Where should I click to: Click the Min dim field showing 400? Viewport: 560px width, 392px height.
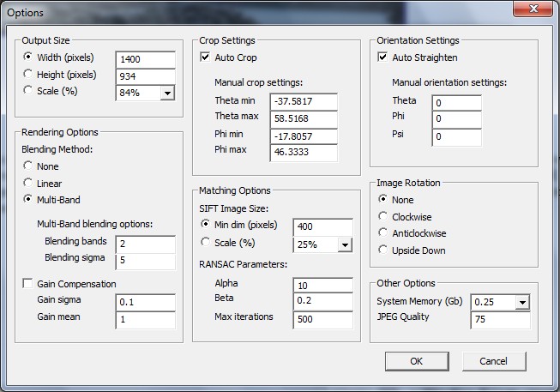point(323,227)
